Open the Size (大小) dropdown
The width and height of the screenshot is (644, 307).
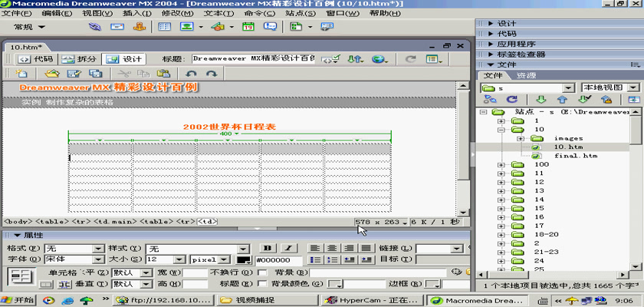pyautogui.click(x=179, y=259)
